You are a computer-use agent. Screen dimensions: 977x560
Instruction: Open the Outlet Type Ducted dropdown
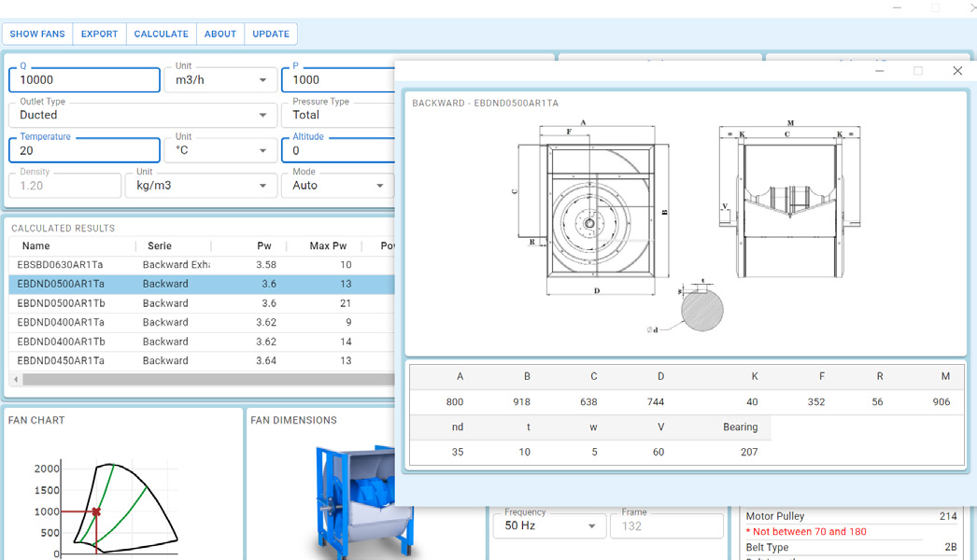[141, 115]
